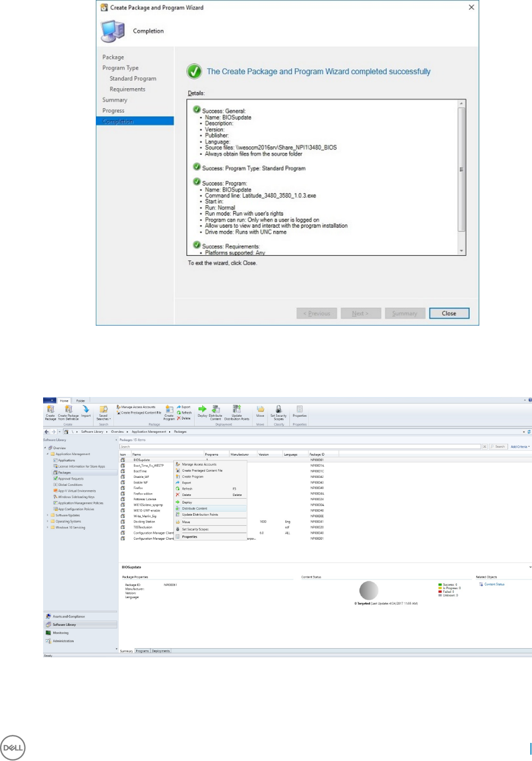Select Update Distribution Points in context menu
The height and width of the screenshot is (761, 532).
(x=210, y=515)
